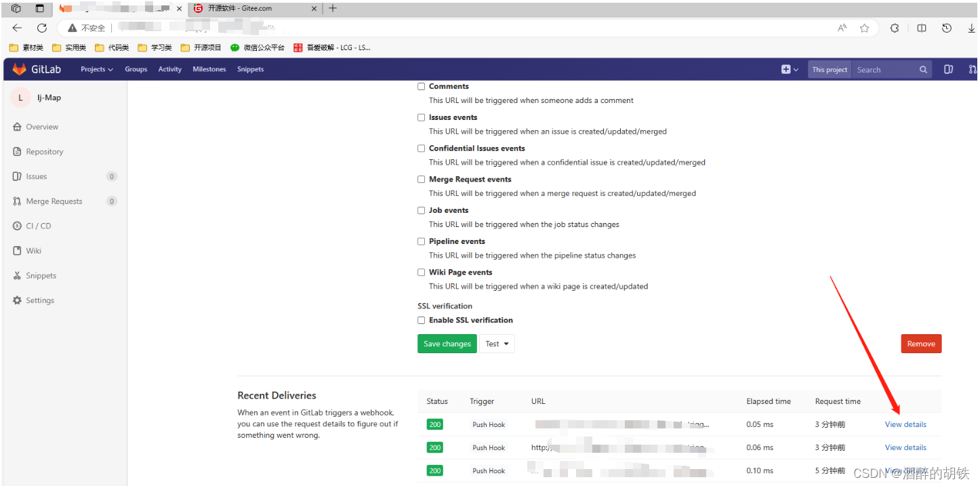The height and width of the screenshot is (486, 980).
Task: Click the Recent Deliveries heading
Action: 277,395
